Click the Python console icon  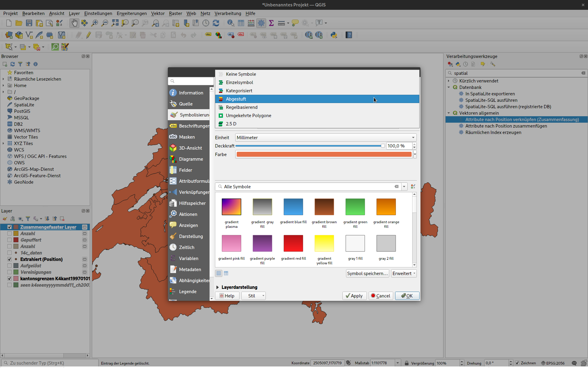[x=334, y=35]
